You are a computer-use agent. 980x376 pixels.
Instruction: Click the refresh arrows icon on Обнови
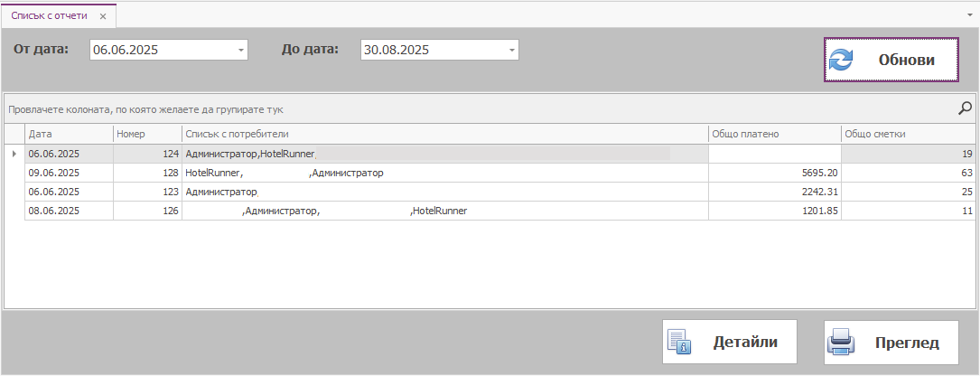(x=841, y=61)
